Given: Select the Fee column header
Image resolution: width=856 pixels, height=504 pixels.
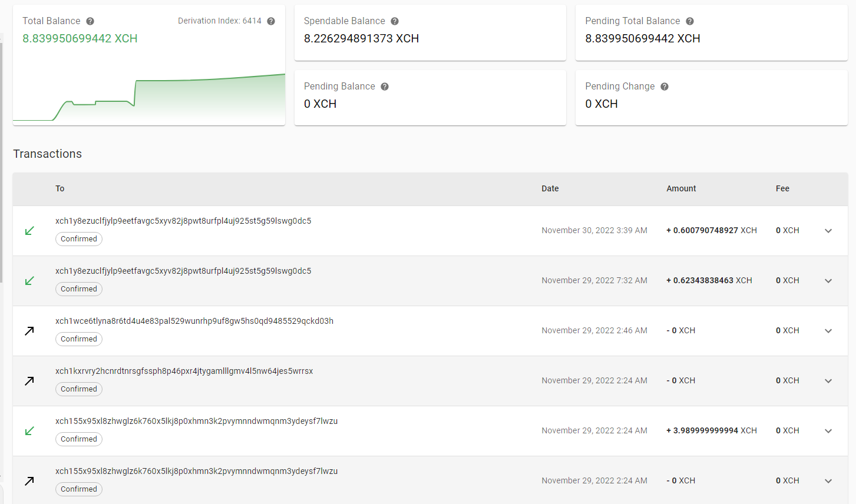Looking at the screenshot, I should pyautogui.click(x=782, y=188).
